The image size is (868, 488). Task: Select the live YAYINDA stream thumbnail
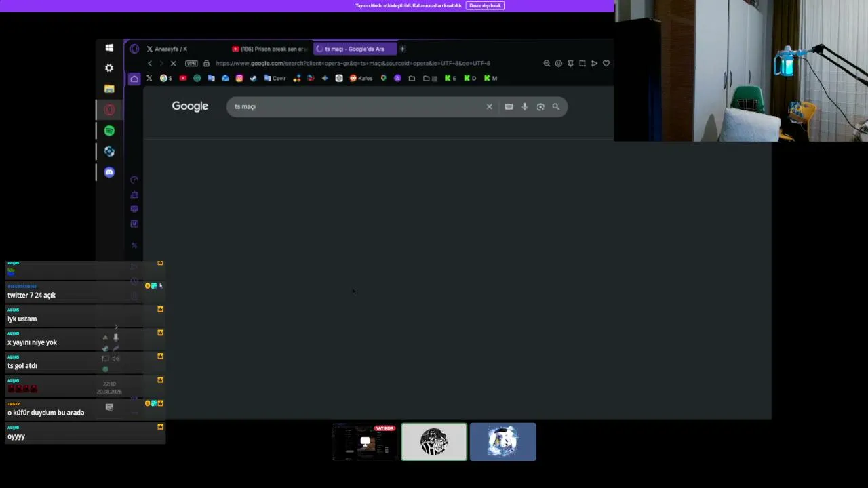click(365, 442)
